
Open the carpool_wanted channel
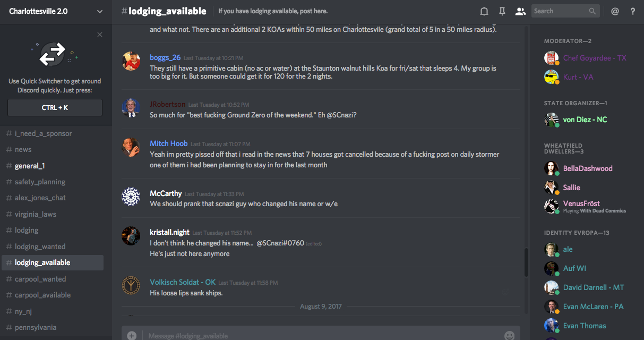click(40, 279)
